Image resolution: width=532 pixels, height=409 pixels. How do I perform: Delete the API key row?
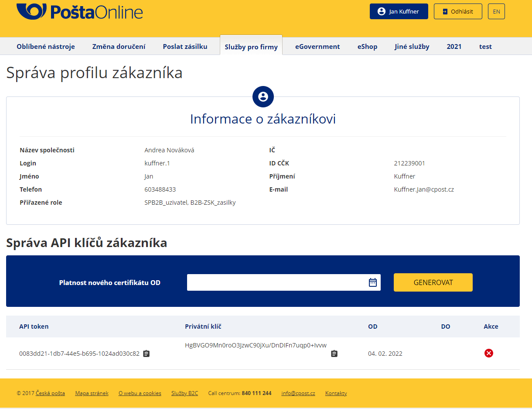point(489,353)
